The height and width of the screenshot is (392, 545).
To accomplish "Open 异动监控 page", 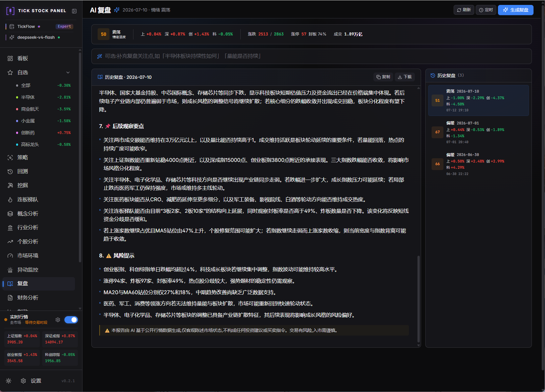I will pyautogui.click(x=39, y=270).
